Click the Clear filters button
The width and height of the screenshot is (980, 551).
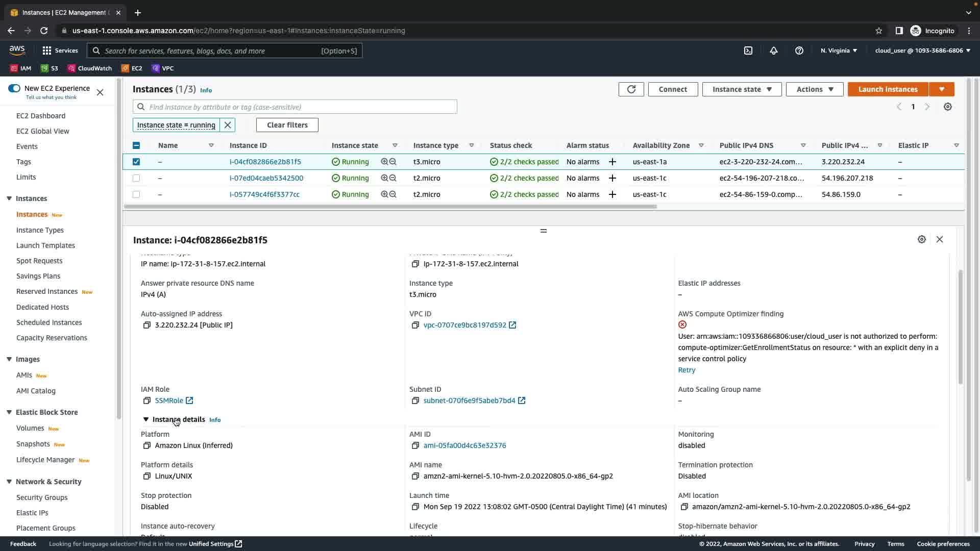(x=287, y=125)
